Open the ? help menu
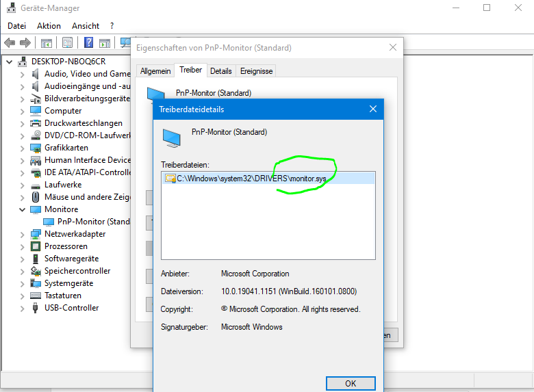The image size is (534, 392). [112, 26]
